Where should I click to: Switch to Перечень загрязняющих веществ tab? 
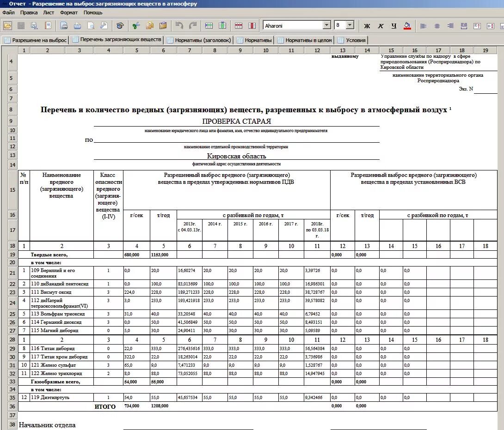[x=117, y=40]
